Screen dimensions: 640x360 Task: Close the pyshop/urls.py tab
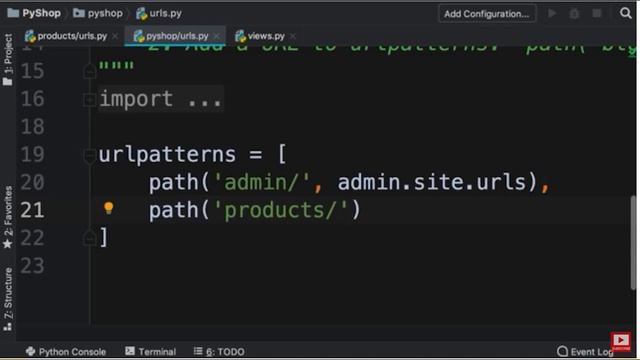pos(216,36)
